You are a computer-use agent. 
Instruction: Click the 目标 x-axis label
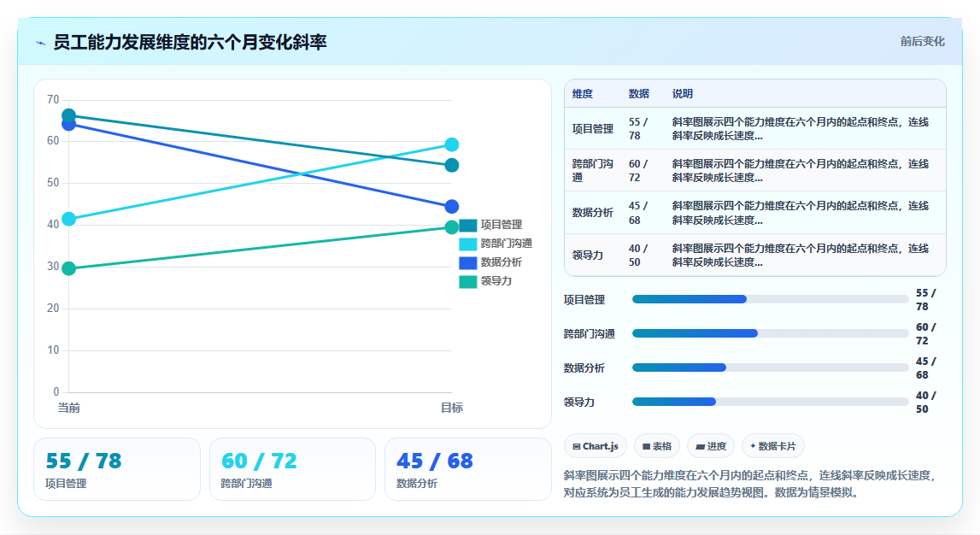(452, 409)
